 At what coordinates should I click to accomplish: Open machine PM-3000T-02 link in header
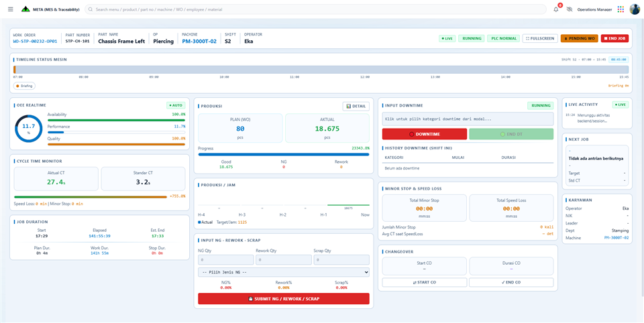(199, 41)
